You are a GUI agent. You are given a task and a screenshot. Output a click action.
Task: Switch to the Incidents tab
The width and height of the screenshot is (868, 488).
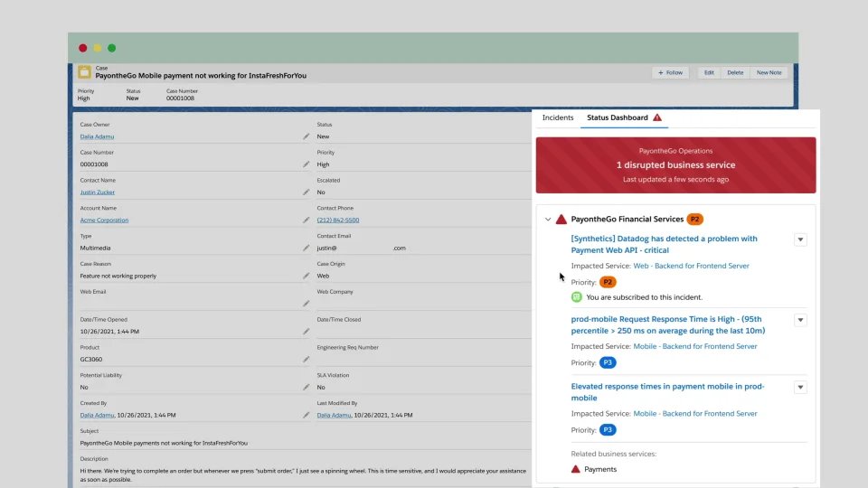click(557, 117)
